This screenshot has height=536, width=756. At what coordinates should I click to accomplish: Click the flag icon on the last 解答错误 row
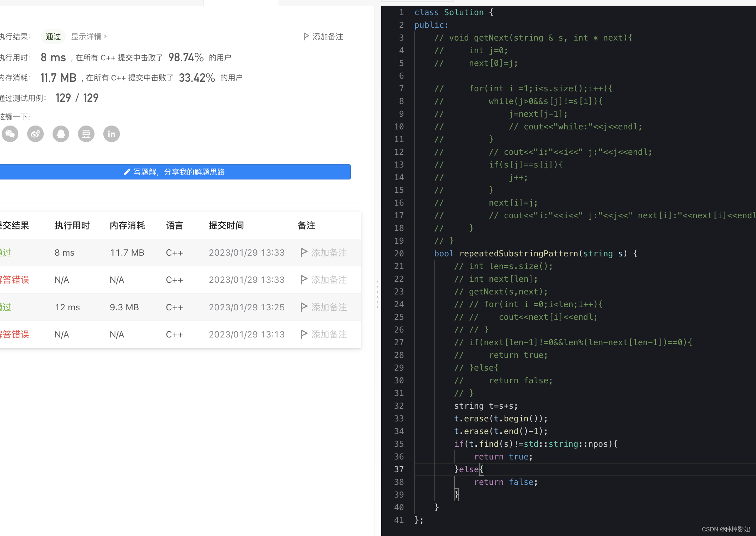(304, 334)
